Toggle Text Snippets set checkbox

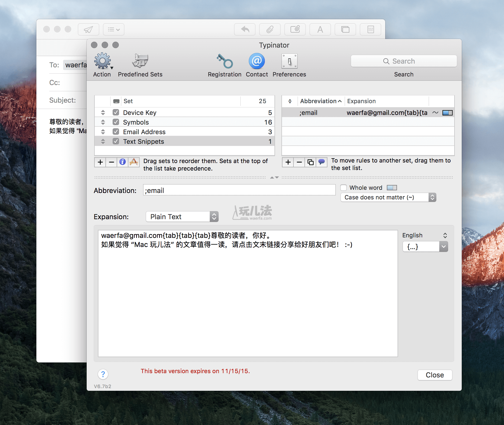pyautogui.click(x=116, y=141)
